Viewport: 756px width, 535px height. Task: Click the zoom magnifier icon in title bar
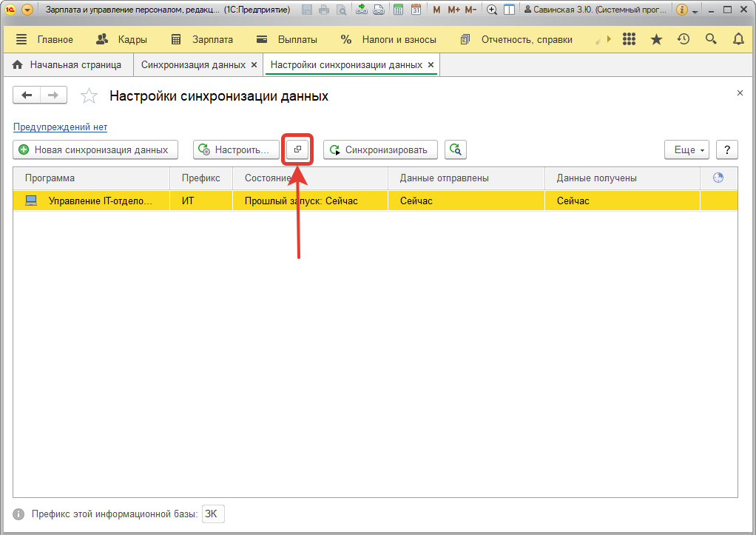pyautogui.click(x=492, y=10)
